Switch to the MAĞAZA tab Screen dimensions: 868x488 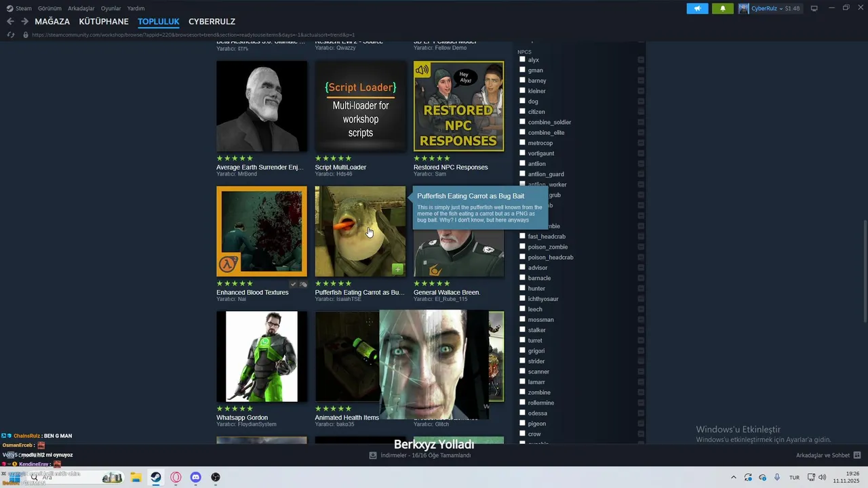click(52, 22)
